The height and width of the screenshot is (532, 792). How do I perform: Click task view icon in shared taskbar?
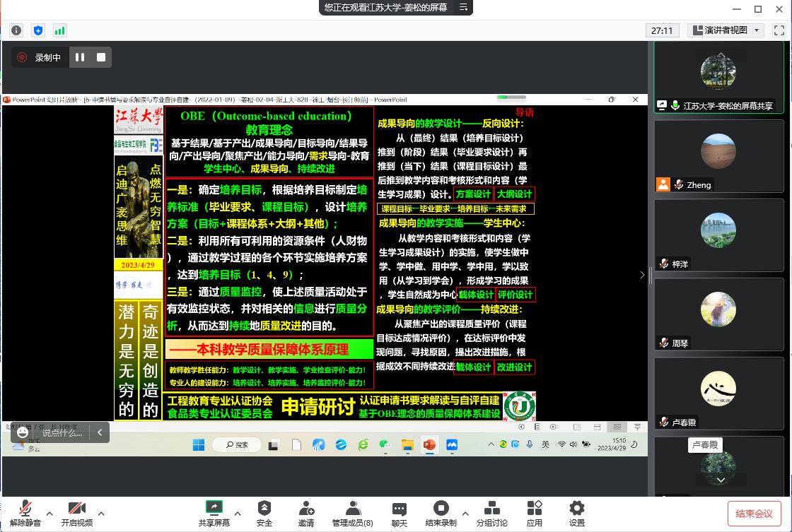[x=273, y=444]
